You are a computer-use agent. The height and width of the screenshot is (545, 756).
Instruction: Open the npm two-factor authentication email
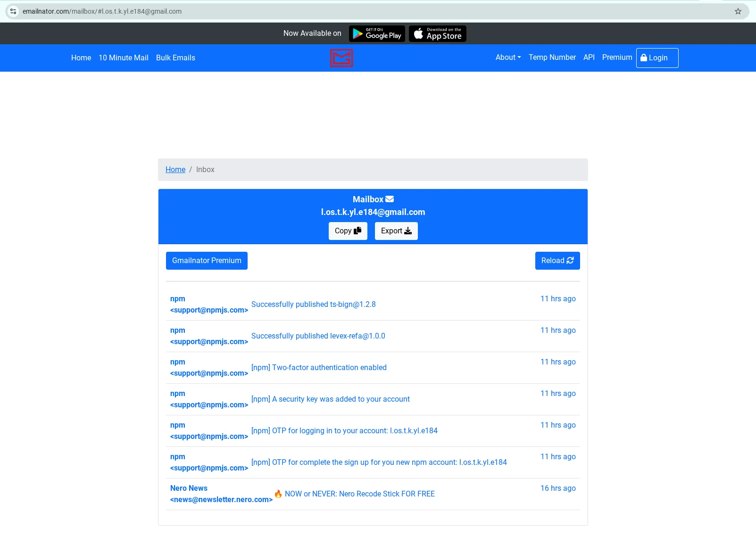tap(319, 367)
